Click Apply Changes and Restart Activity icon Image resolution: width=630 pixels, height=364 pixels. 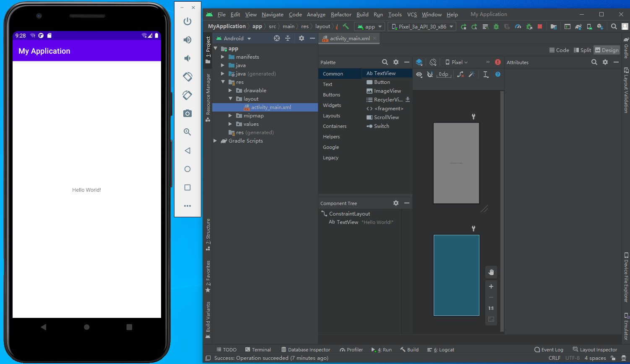coord(474,26)
